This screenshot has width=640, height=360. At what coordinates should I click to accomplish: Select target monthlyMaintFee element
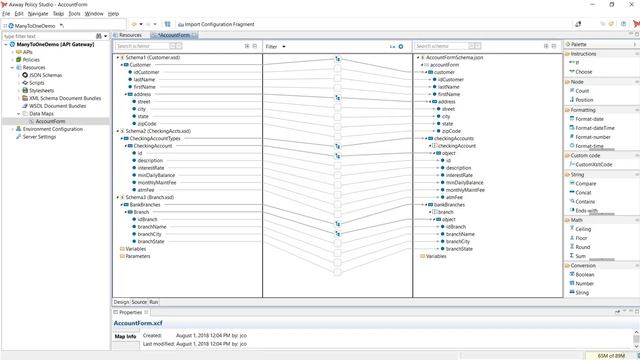click(465, 190)
